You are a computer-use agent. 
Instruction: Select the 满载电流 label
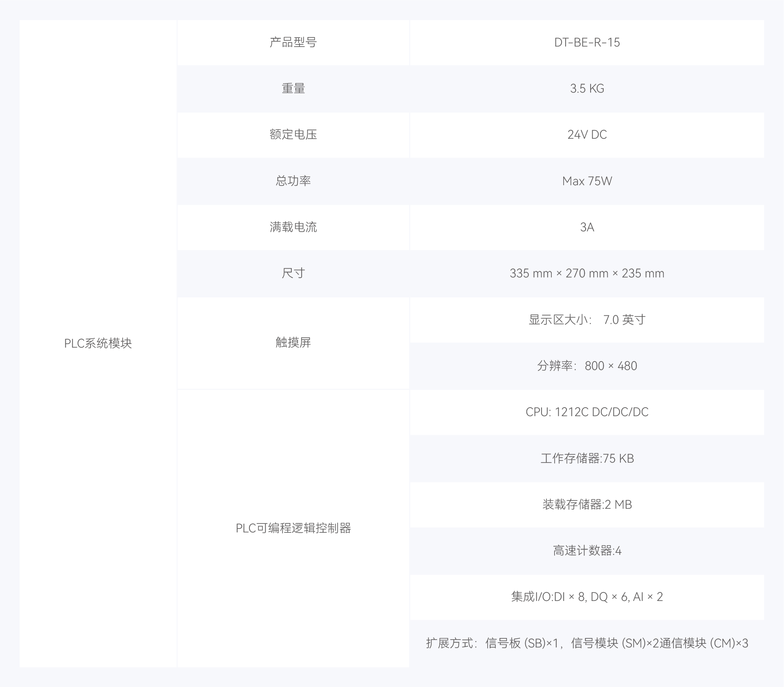point(293,227)
